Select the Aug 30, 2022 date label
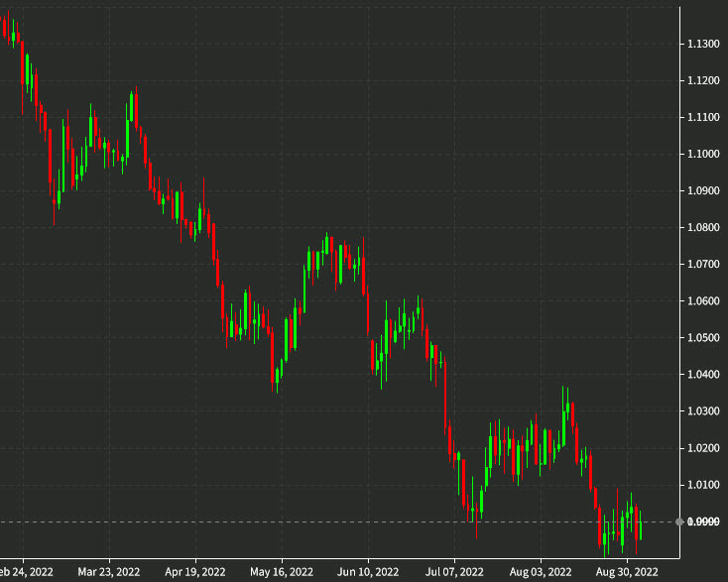 (626, 572)
